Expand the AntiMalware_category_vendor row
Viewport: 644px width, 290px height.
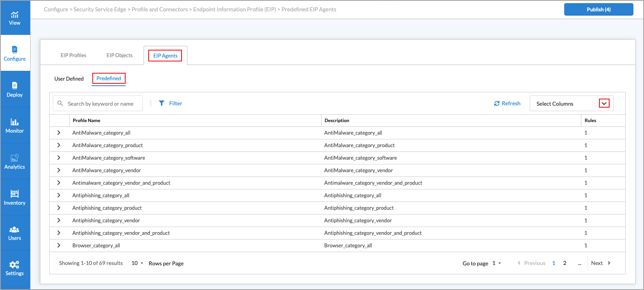coord(59,170)
